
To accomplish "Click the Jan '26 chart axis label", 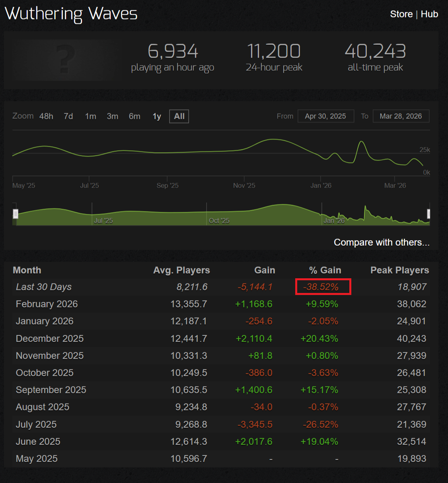I will (x=321, y=186).
